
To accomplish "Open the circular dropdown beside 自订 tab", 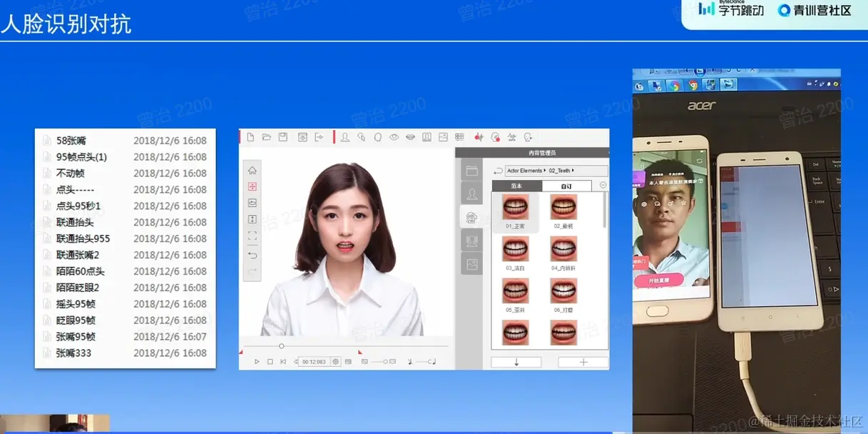I will (603, 185).
